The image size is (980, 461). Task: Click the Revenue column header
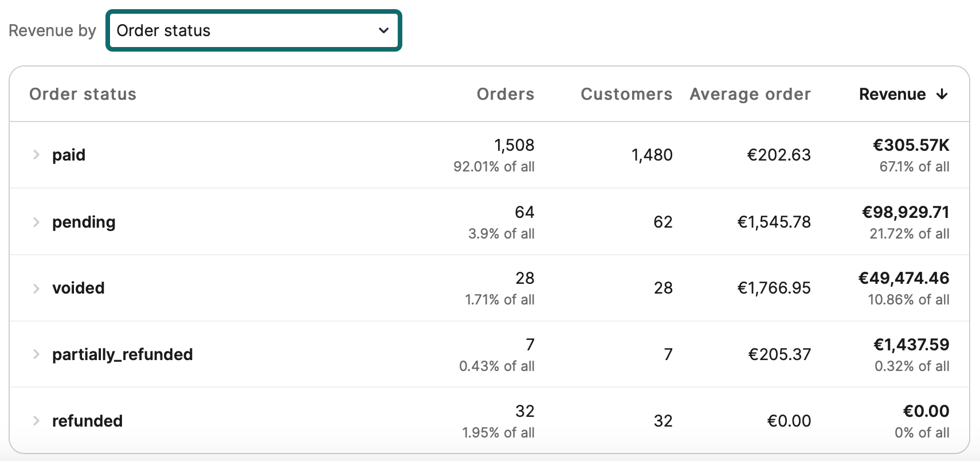[892, 94]
